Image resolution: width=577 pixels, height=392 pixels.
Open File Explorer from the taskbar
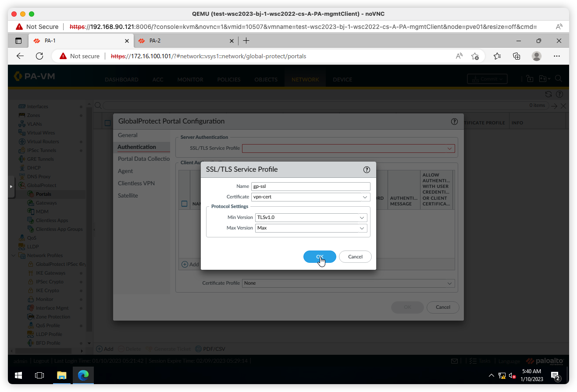pyautogui.click(x=61, y=375)
